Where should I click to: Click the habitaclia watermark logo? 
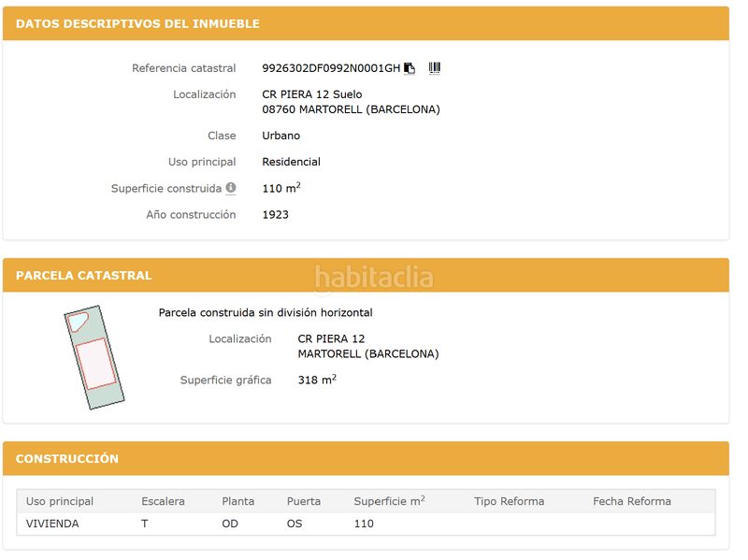374,278
